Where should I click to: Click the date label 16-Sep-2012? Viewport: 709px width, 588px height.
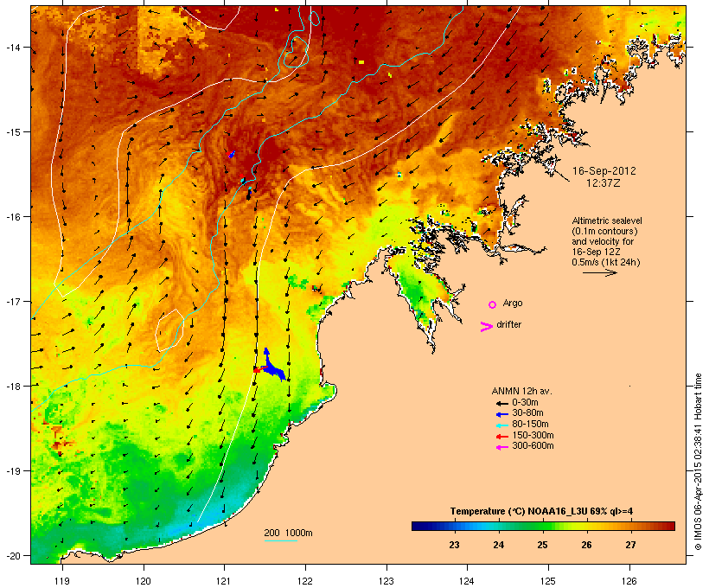pos(604,171)
